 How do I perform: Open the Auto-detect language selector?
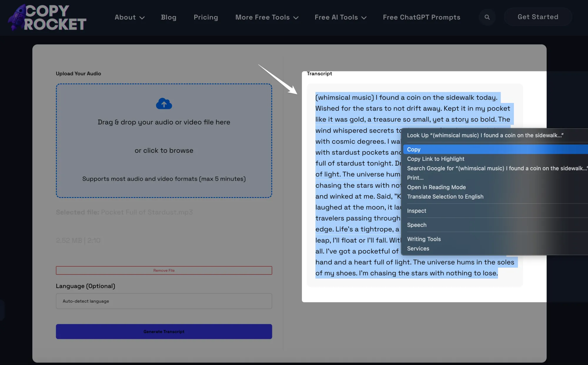click(164, 301)
